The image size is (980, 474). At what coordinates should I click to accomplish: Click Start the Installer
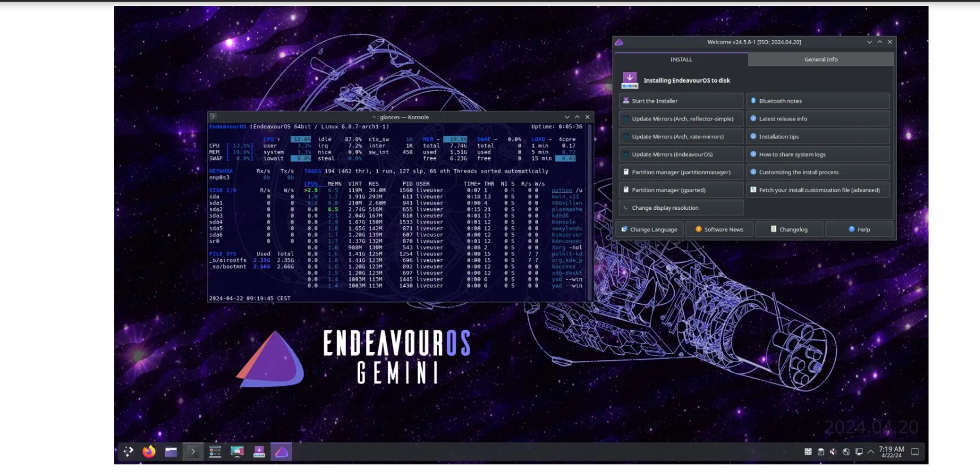pos(681,101)
